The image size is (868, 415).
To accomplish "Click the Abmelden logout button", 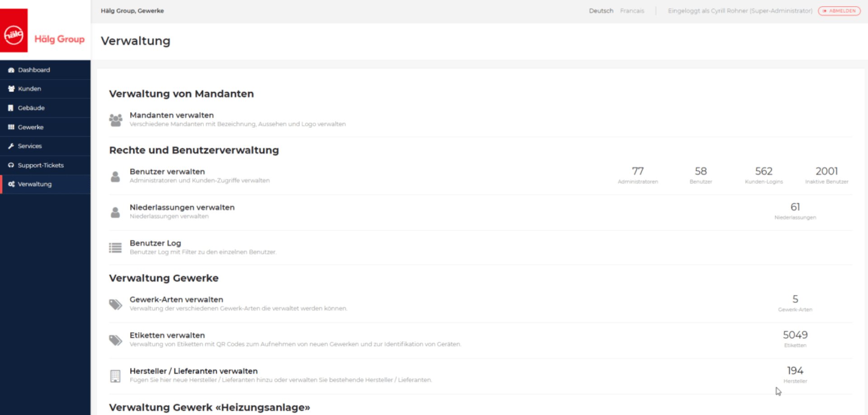I will [x=839, y=11].
